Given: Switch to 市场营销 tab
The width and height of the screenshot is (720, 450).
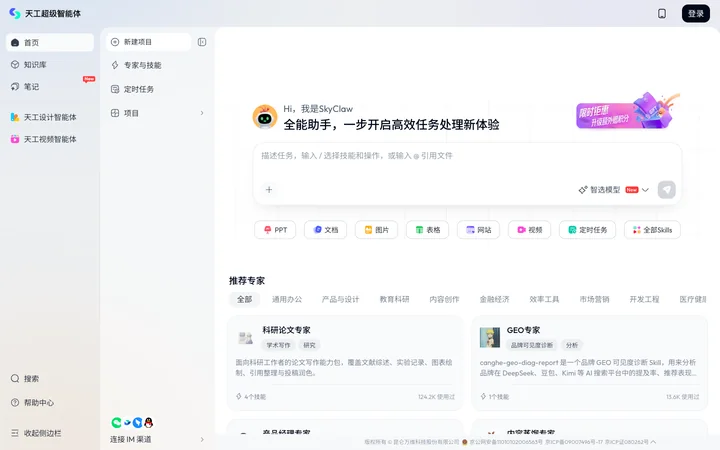Looking at the screenshot, I should (594, 299).
